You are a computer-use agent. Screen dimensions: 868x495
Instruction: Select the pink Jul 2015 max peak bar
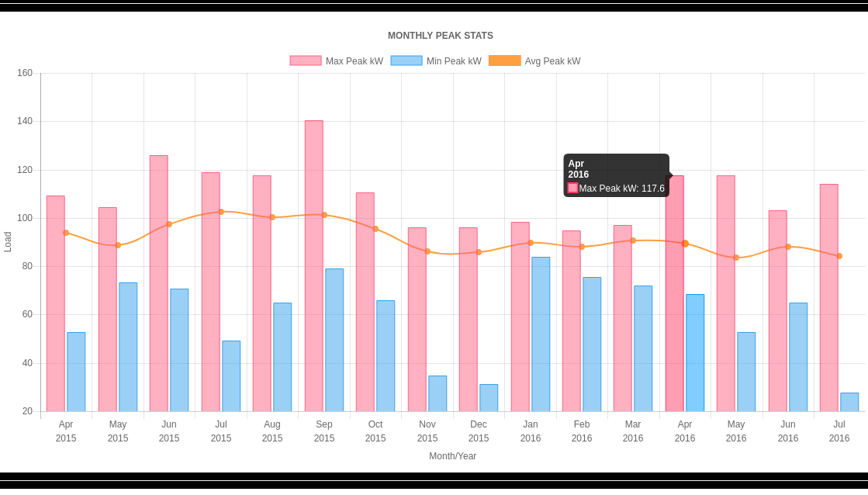pyautogui.click(x=211, y=292)
